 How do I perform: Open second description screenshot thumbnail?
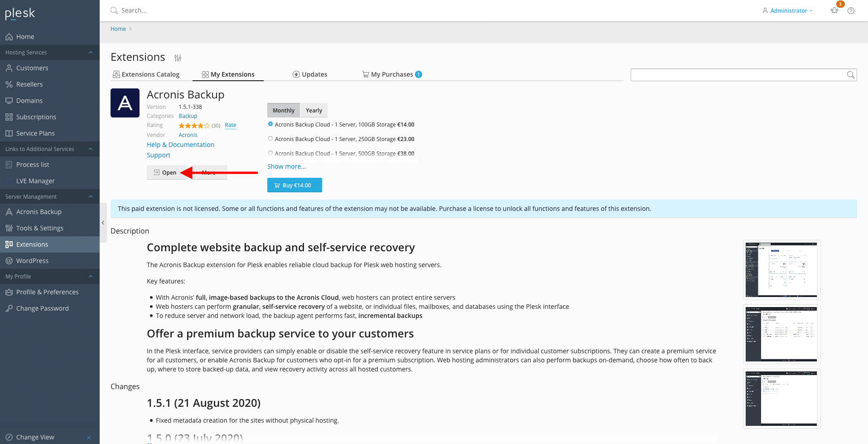(782, 334)
